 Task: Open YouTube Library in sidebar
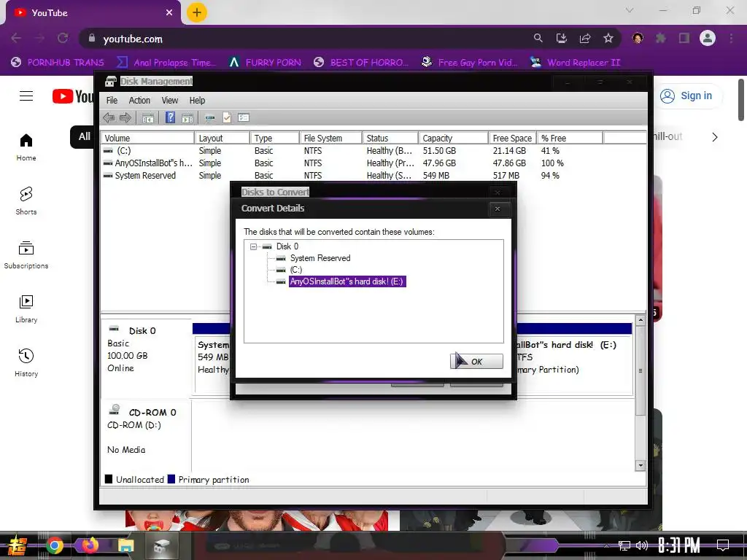pyautogui.click(x=26, y=309)
